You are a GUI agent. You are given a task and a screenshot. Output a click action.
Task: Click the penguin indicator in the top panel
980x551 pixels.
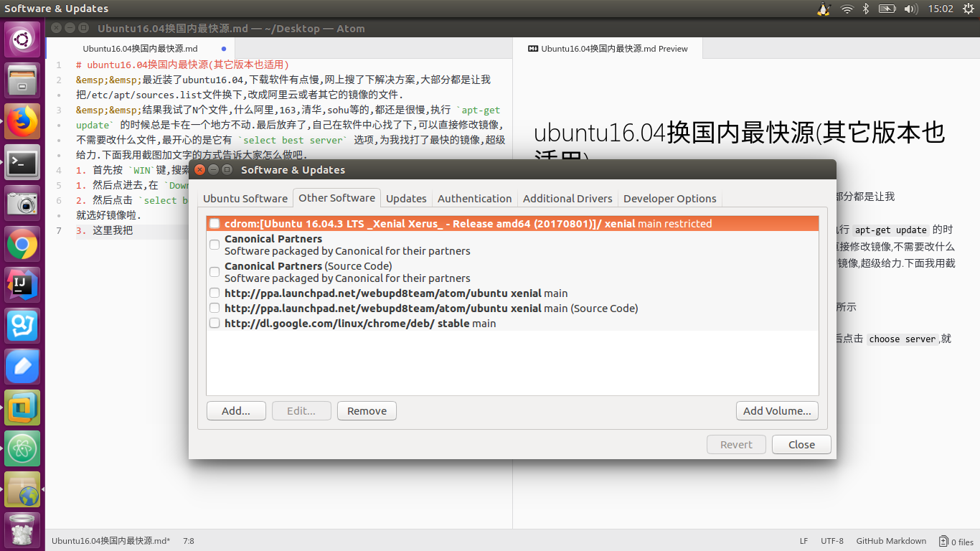tap(824, 9)
